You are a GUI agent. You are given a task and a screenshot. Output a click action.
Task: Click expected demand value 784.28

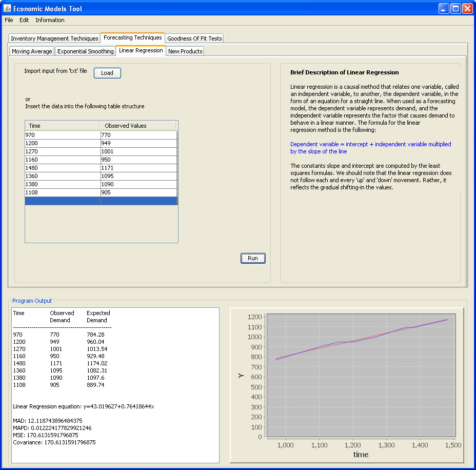95,335
